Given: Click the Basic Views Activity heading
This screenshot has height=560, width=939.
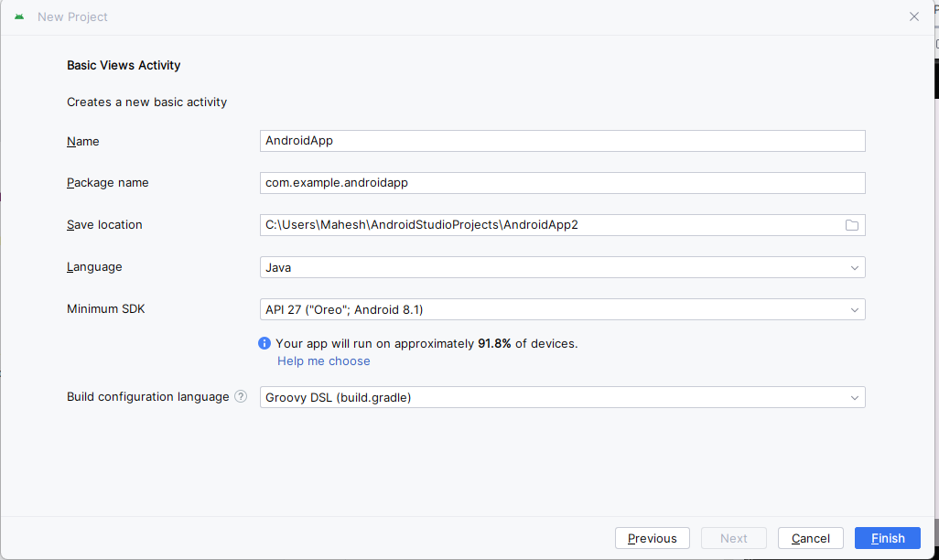Looking at the screenshot, I should pyautogui.click(x=124, y=66).
